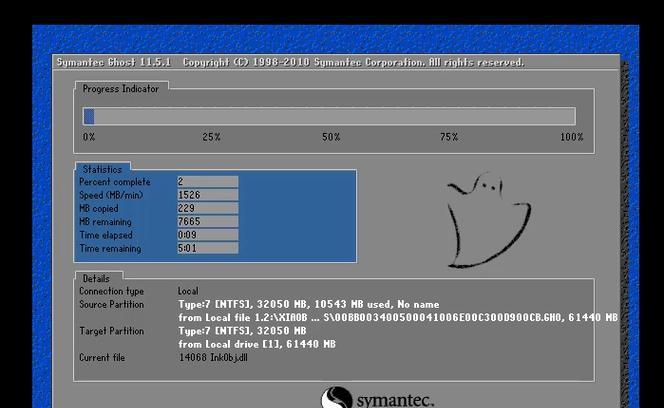Click the 100% progress marker
The width and height of the screenshot is (664, 408).
pos(572,137)
